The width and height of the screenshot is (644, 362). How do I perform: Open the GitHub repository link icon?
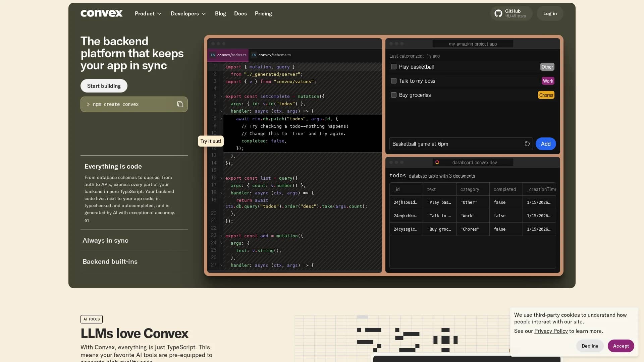(x=498, y=13)
